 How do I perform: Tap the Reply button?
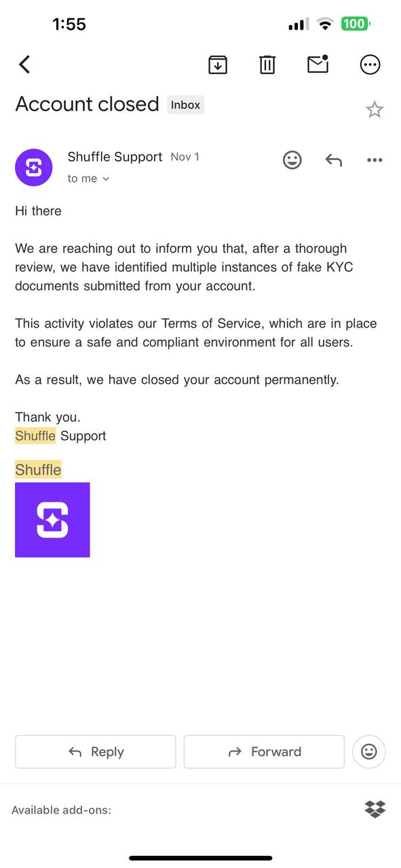[x=96, y=751]
